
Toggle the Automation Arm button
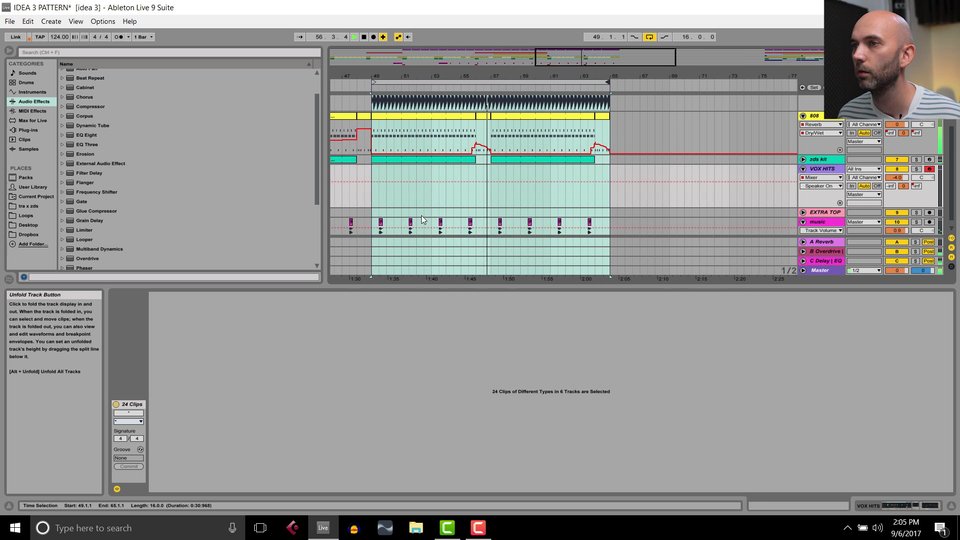(399, 37)
